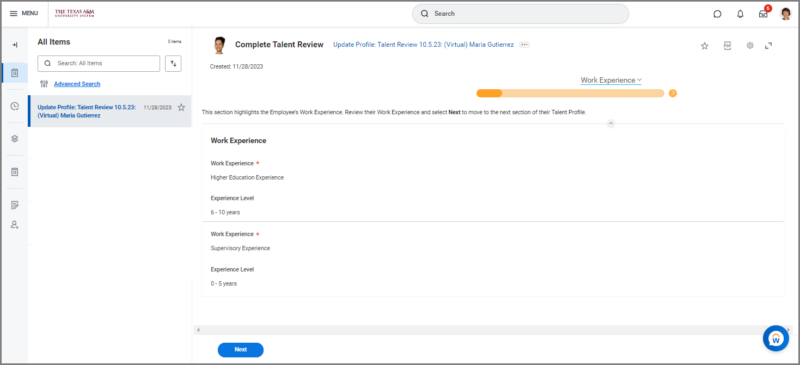Open the archive clock icon in sidebar

tap(15, 106)
